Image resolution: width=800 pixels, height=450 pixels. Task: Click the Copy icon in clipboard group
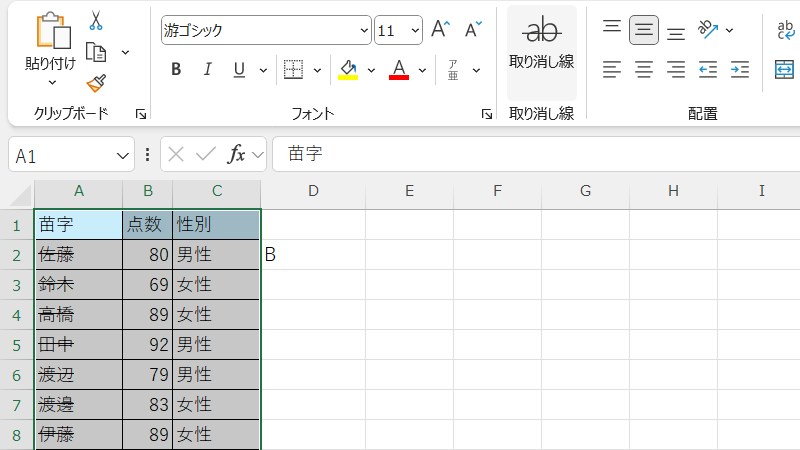[96, 51]
